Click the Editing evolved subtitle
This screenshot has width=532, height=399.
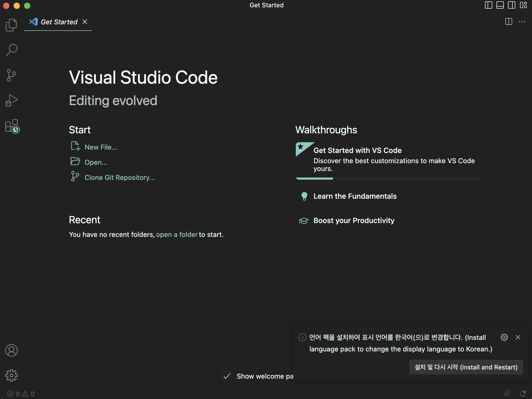pyautogui.click(x=113, y=101)
